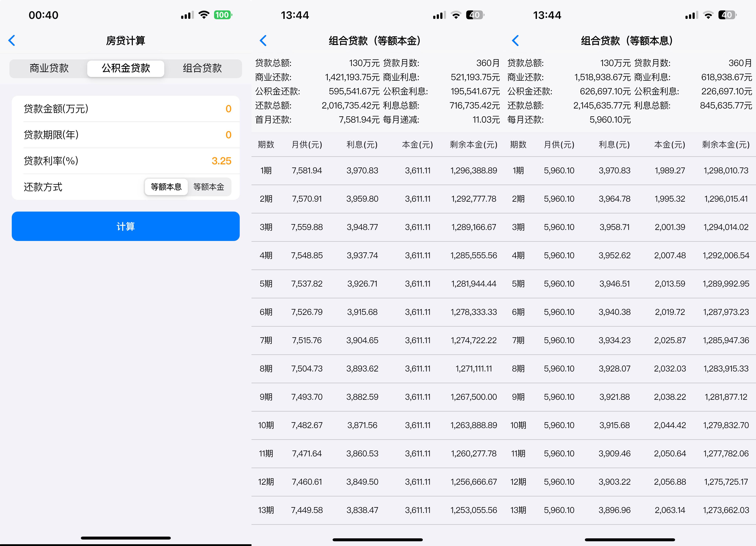Screen dimensions: 756x546
Task: Tap 7期 label in 等额本息 table
Action: [518, 340]
